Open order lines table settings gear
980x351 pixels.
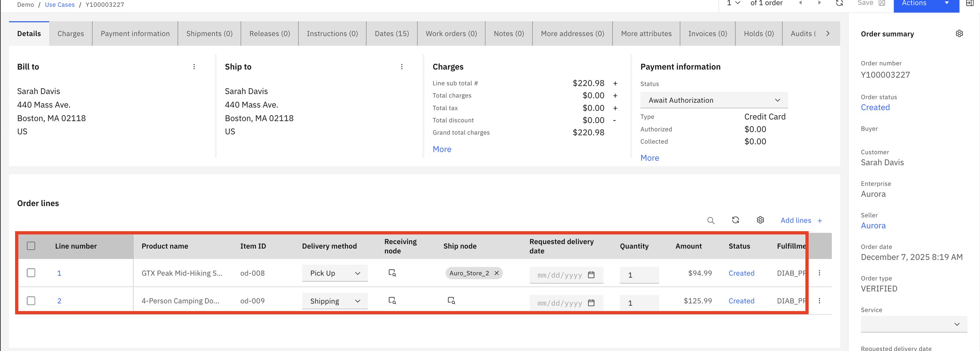pyautogui.click(x=760, y=220)
